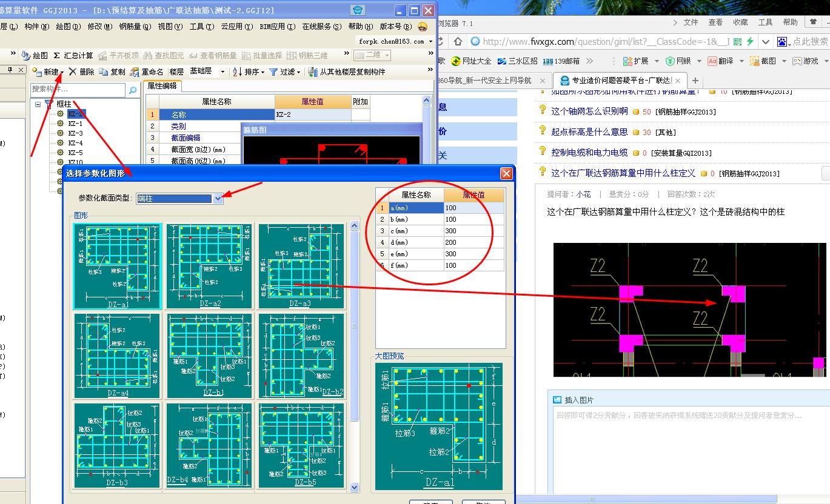Click the 截图 screenshot icon
The width and height of the screenshot is (830, 504).
(755, 61)
